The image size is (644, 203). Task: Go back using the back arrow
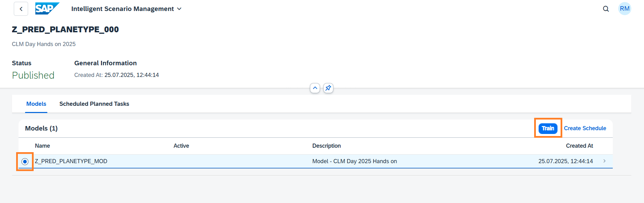[21, 9]
